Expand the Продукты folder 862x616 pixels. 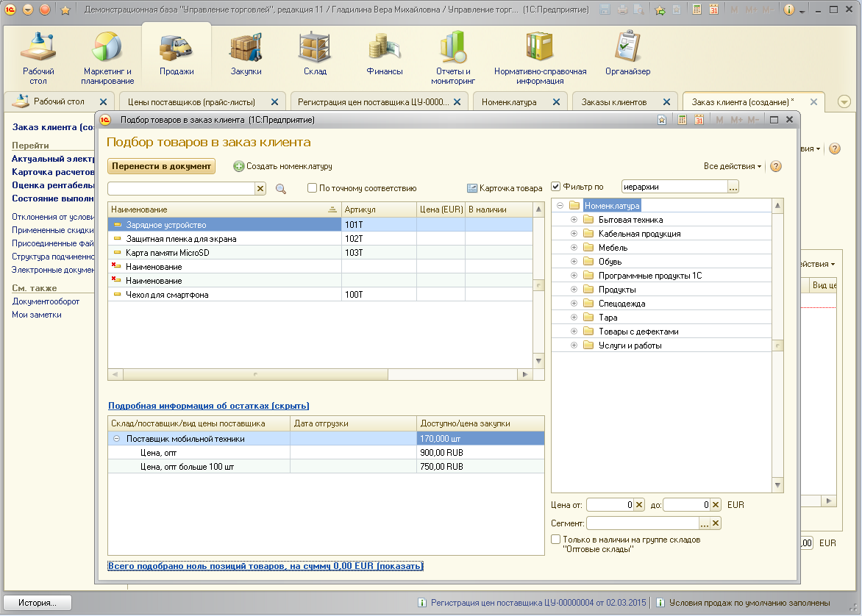click(x=574, y=289)
